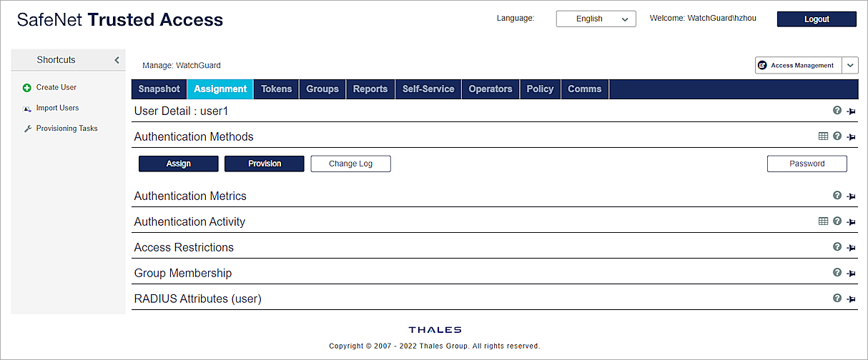The height and width of the screenshot is (360, 868).
Task: Click the Import Users icon in Shortcuts
Action: 27,109
